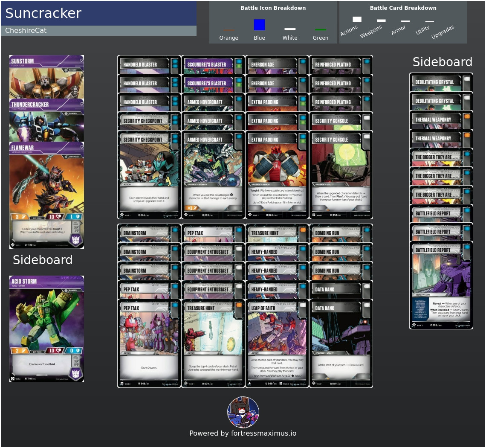Click the white battle icon on the full Security Console card
Image resolution: width=486 pixels, height=448 pixels.
tap(366, 137)
